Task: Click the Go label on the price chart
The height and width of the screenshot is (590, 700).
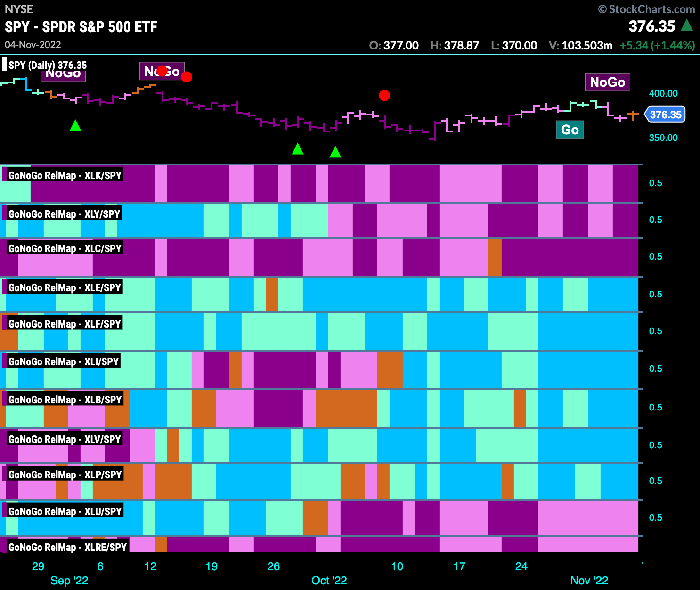Action: pyautogui.click(x=570, y=130)
